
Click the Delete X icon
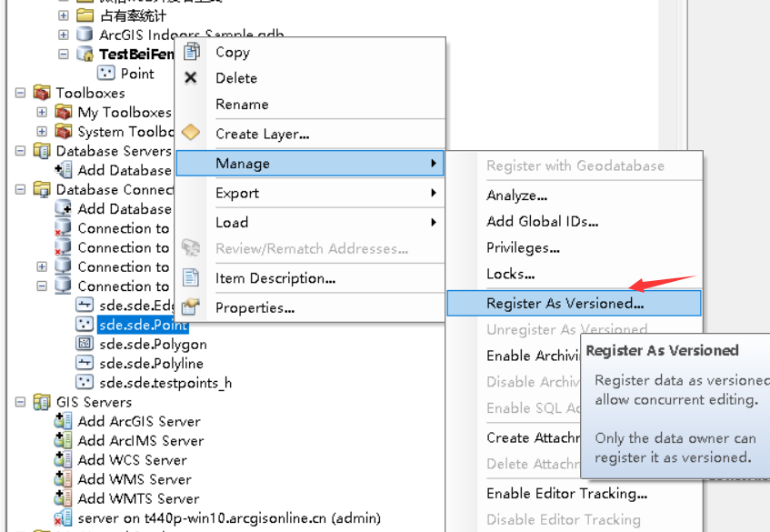click(x=191, y=78)
